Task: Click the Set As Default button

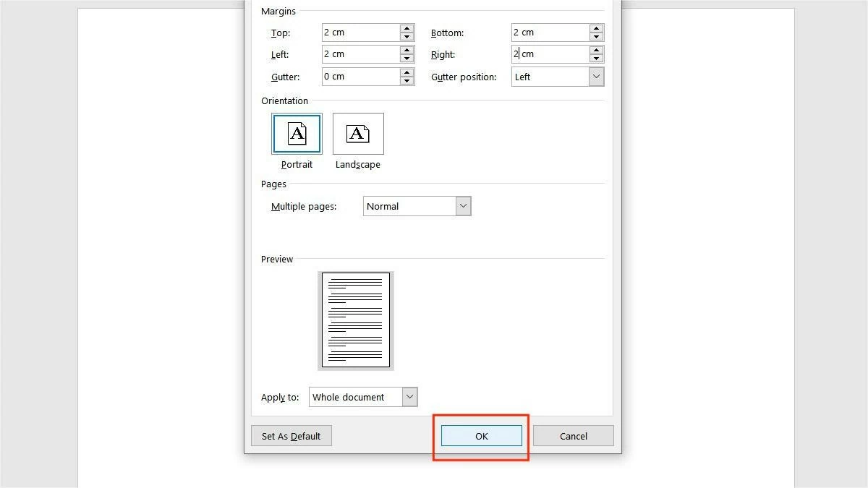Action: pos(291,436)
